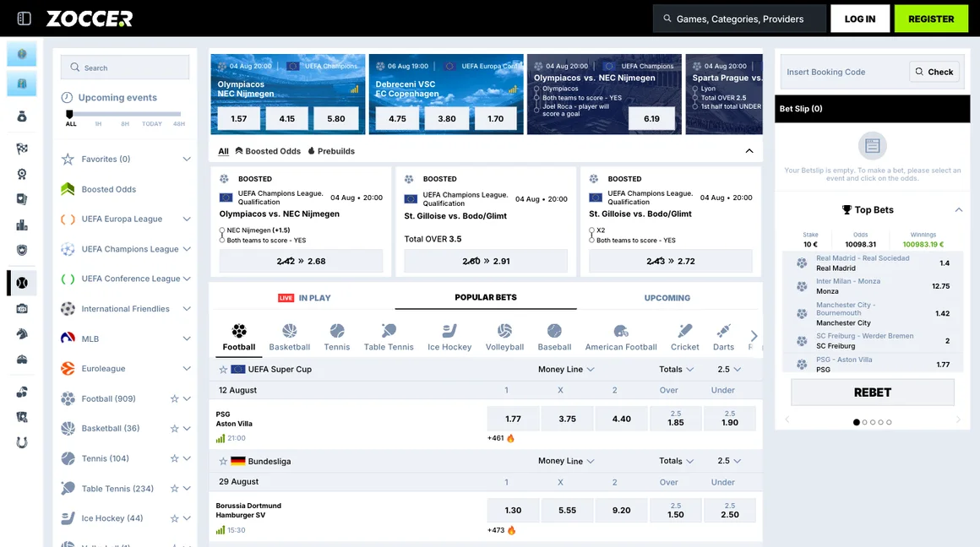This screenshot has height=547, width=980.
Task: Open statistics icon for Borussia Dortmund match
Action: click(x=220, y=530)
